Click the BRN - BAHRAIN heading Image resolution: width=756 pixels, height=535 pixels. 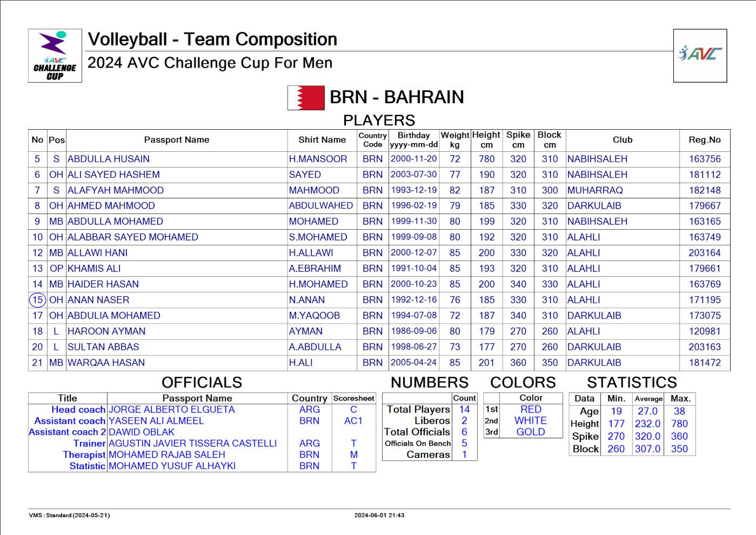[397, 97]
